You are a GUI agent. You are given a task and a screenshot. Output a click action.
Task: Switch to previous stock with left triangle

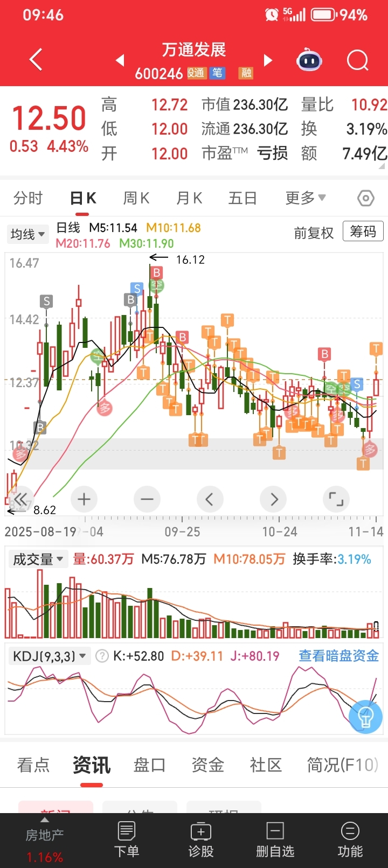point(120,60)
